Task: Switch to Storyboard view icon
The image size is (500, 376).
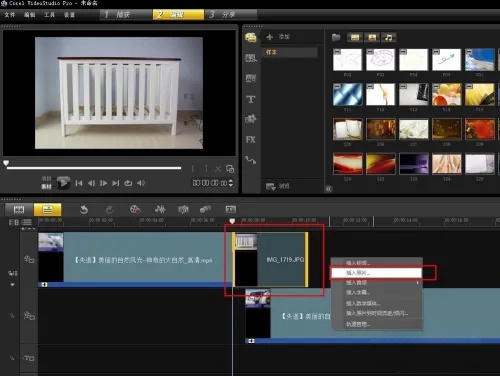Action: (19, 210)
